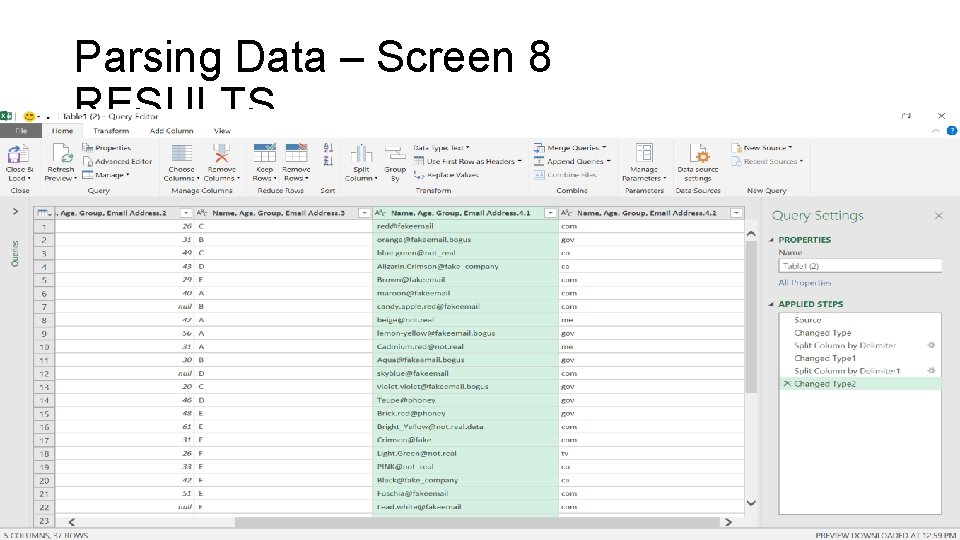Sort ascending with A-Z icon
This screenshot has height=540, width=960.
[x=328, y=148]
